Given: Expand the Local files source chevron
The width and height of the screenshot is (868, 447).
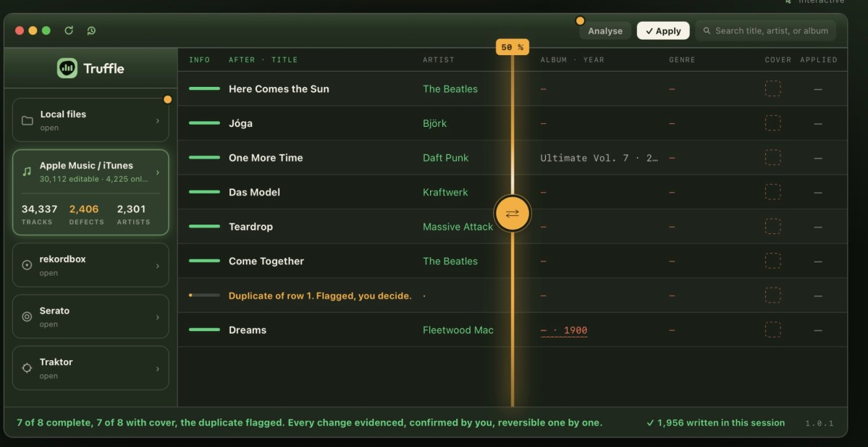Looking at the screenshot, I should click(x=158, y=121).
